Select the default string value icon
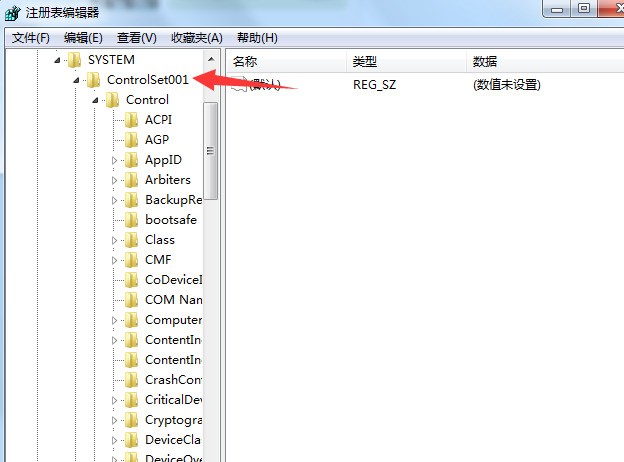This screenshot has height=462, width=624. (240, 84)
